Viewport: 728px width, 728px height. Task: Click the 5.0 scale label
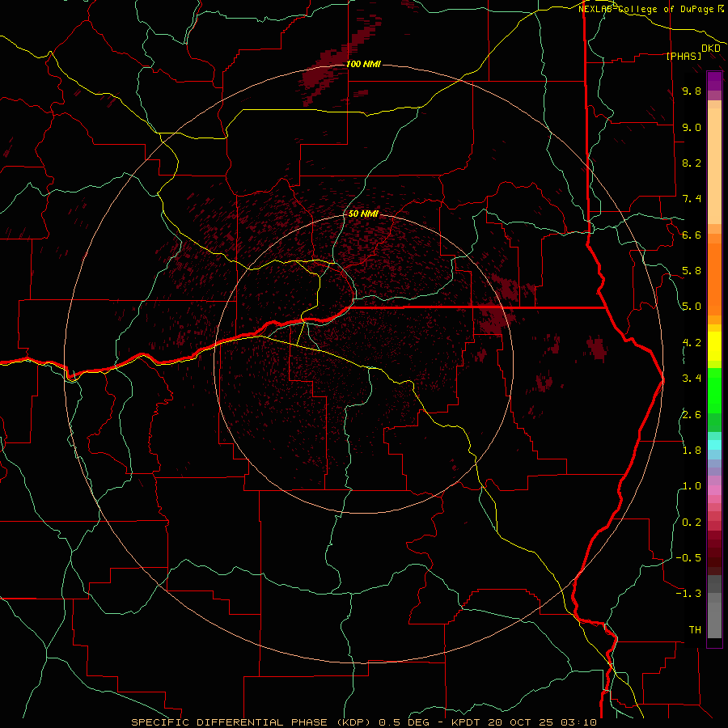pyautogui.click(x=692, y=307)
